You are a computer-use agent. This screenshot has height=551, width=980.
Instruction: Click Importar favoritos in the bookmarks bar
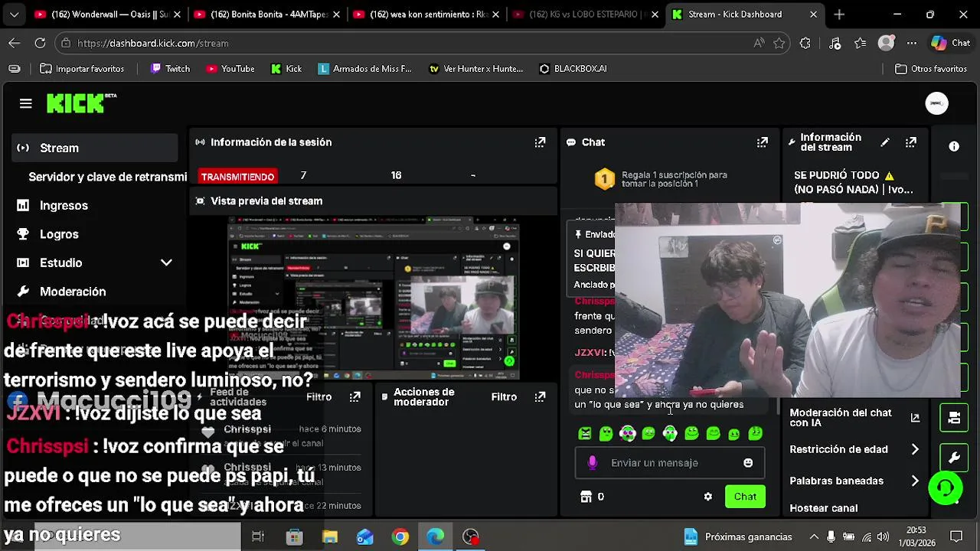click(82, 69)
